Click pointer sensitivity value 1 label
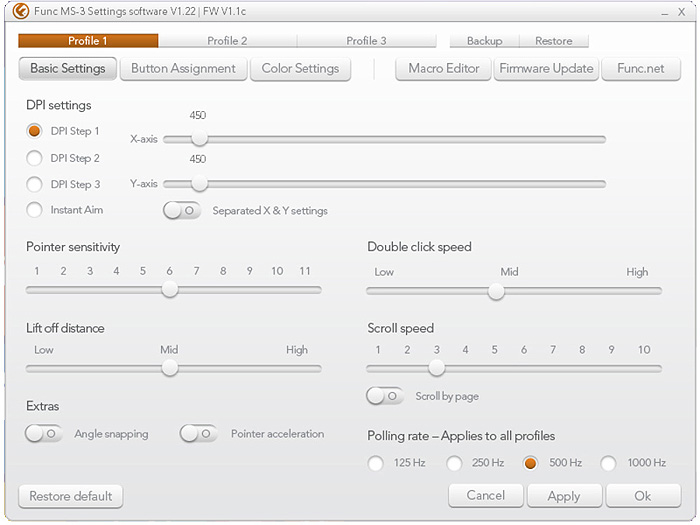This screenshot has width=700, height=525. (x=37, y=271)
